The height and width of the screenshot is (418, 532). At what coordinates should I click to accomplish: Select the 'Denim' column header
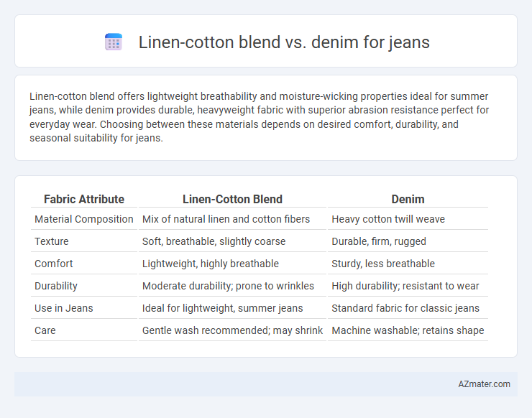408,199
